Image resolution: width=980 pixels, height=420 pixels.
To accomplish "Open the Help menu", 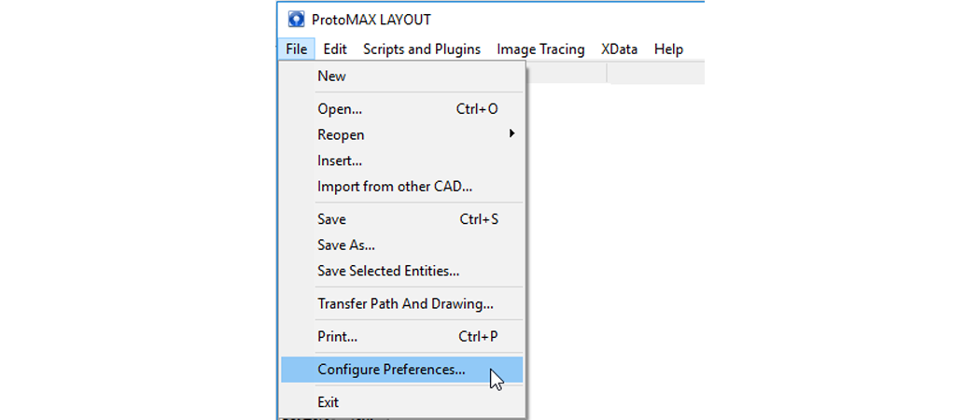I will coord(669,49).
